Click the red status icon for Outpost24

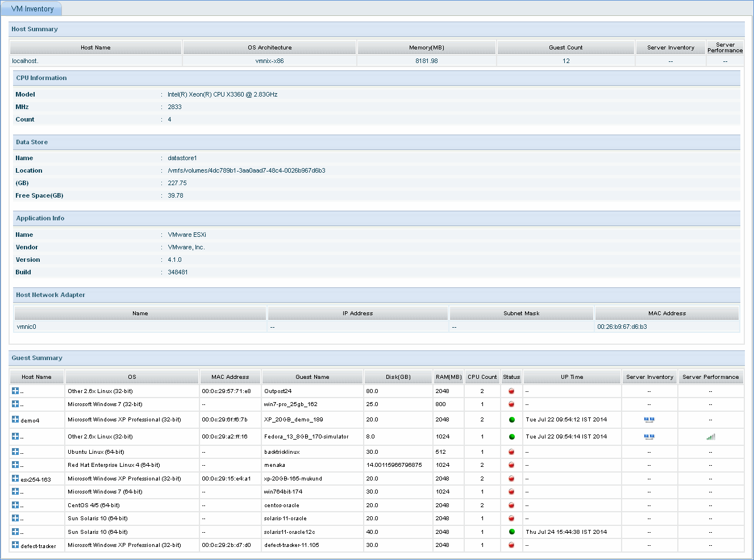511,391
